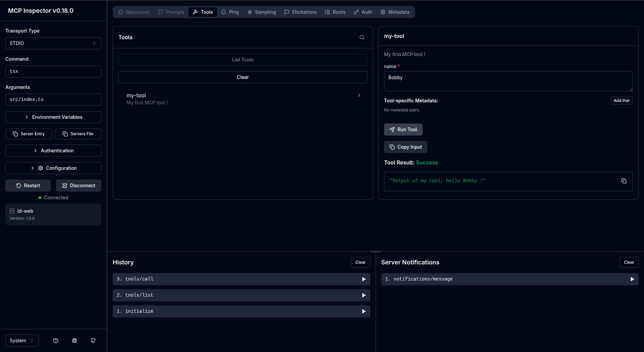Viewport: 644px width, 352px height.
Task: Open the GitHub repository icon
Action: (x=93, y=341)
